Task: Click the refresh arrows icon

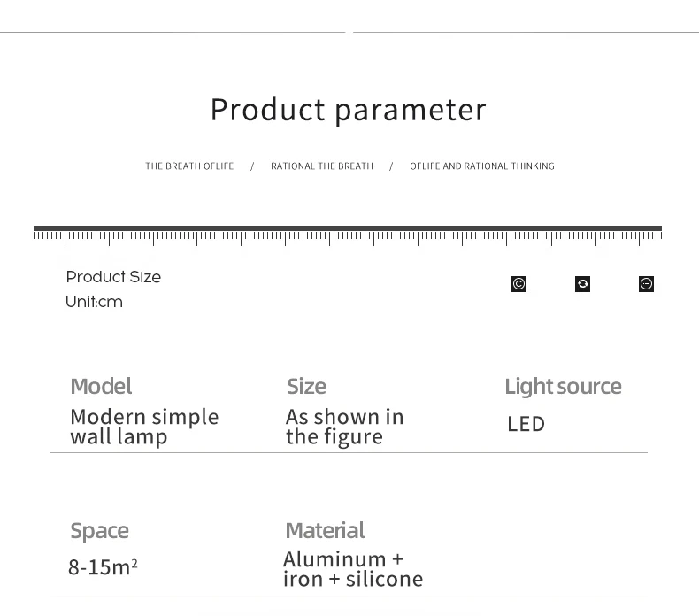Action: pyautogui.click(x=583, y=284)
